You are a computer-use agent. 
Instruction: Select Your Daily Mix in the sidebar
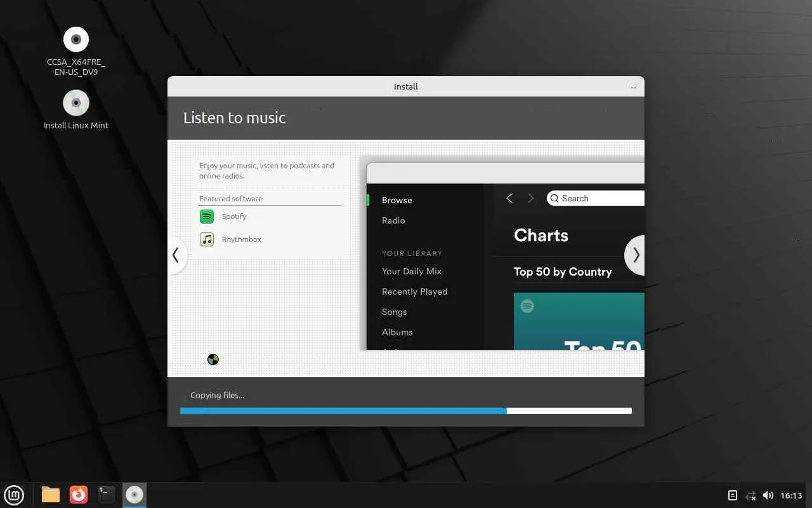[412, 271]
